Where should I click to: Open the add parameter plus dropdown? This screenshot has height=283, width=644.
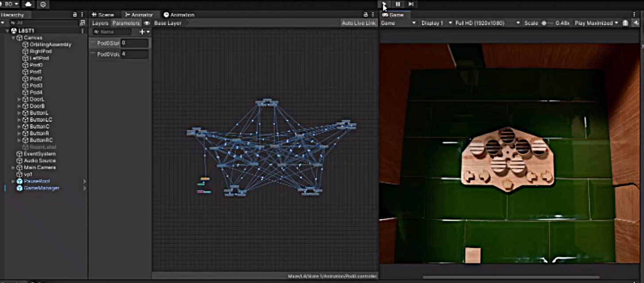coord(144,32)
